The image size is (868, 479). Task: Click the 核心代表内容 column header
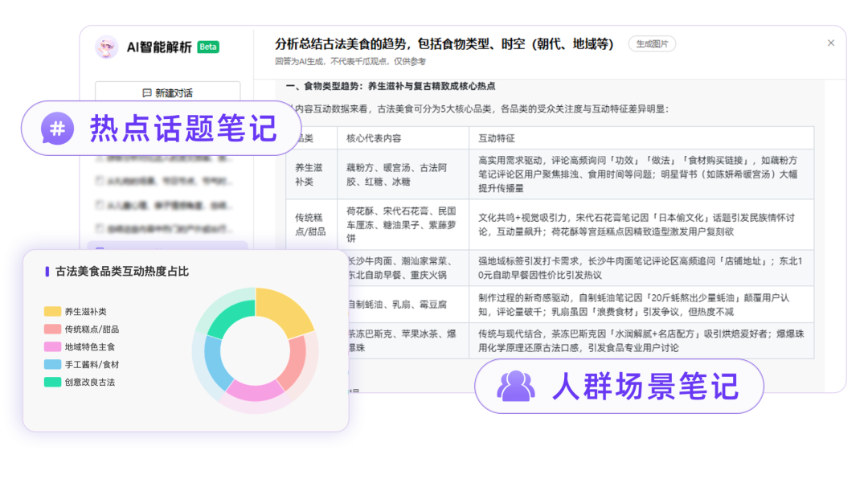(x=374, y=138)
